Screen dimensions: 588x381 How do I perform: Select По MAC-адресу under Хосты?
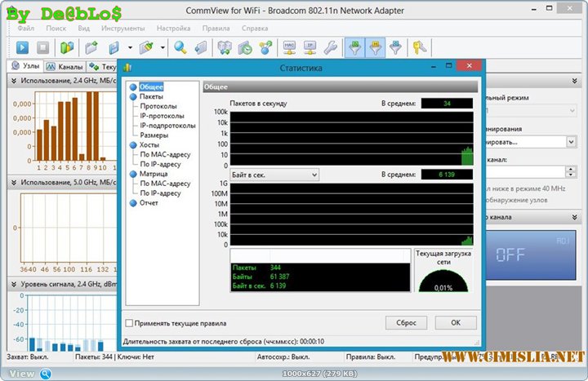(x=165, y=155)
